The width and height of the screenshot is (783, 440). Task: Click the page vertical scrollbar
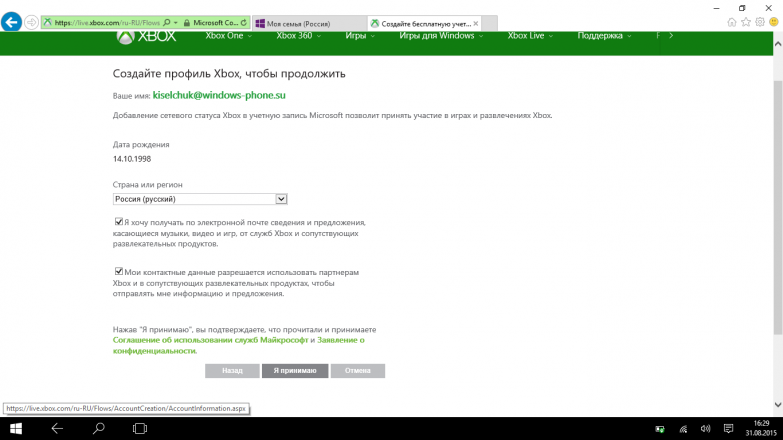pyautogui.click(x=777, y=200)
